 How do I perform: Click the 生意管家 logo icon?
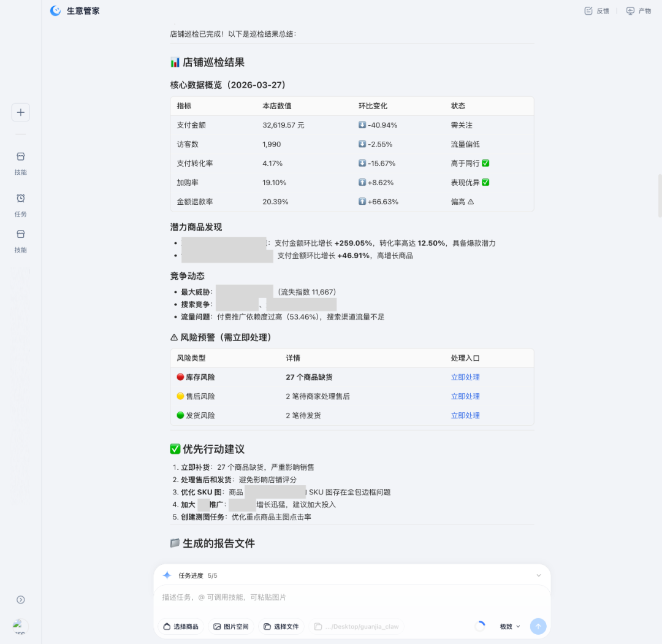point(55,10)
